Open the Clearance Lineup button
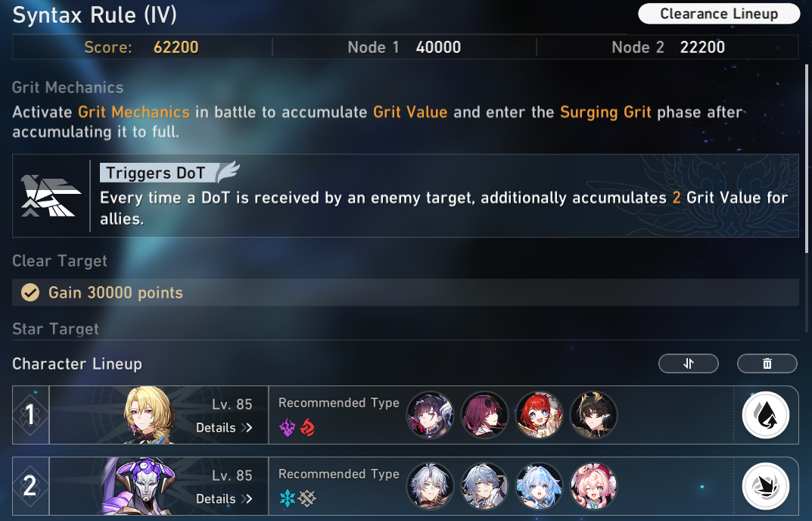 tap(719, 14)
